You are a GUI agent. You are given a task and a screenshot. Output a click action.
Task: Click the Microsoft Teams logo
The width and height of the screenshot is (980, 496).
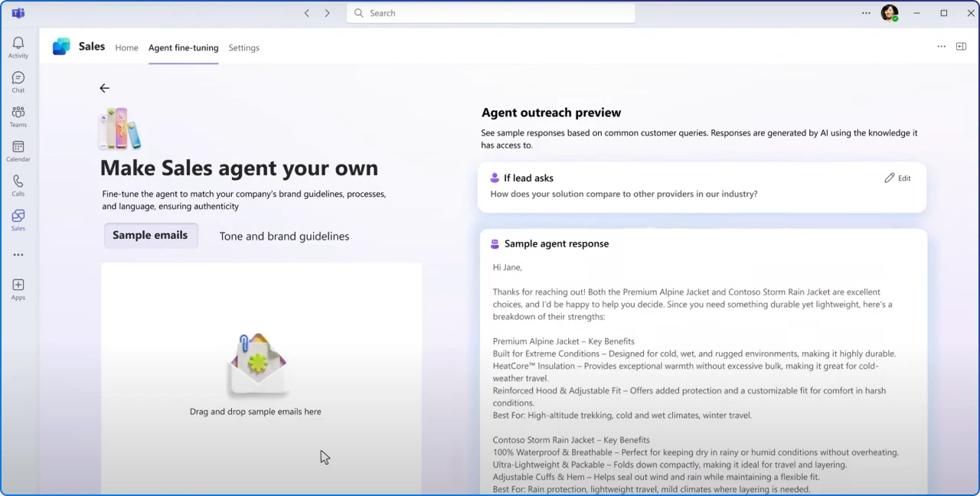(18, 13)
